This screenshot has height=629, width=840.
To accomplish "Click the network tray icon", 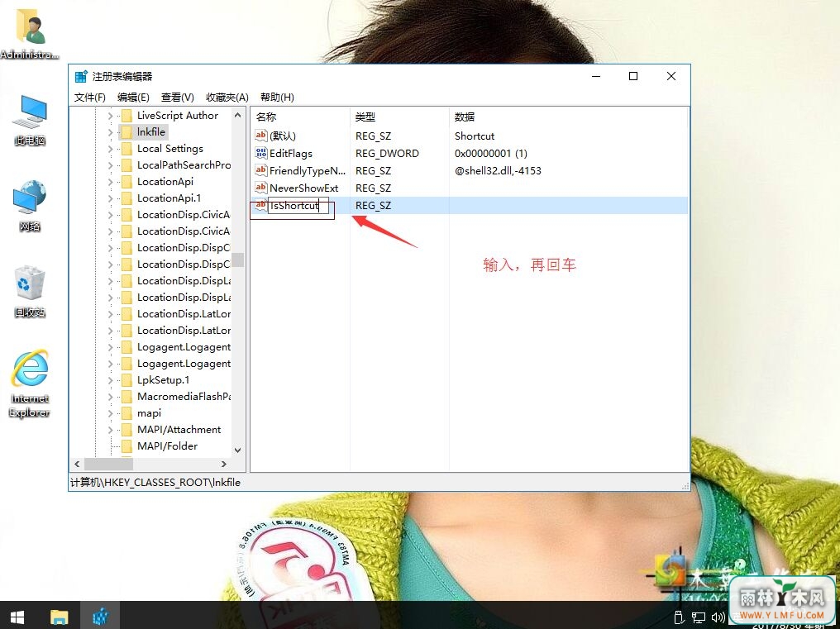I will click(x=698, y=617).
